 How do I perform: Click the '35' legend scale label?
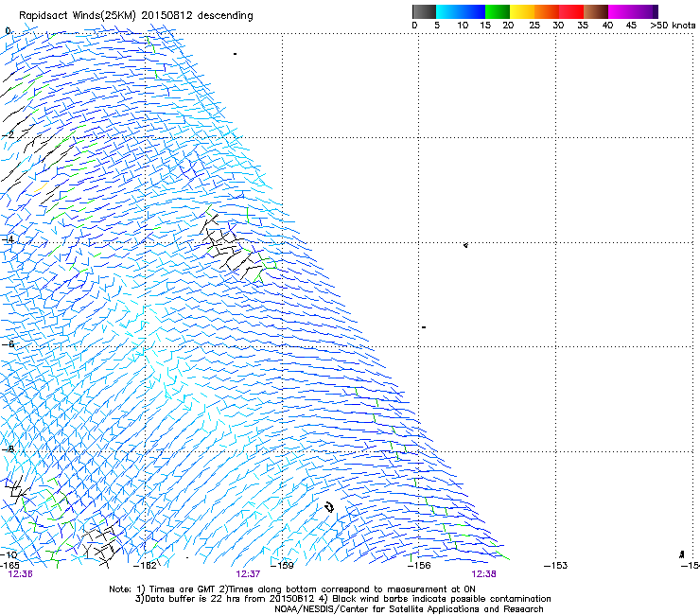[583, 26]
